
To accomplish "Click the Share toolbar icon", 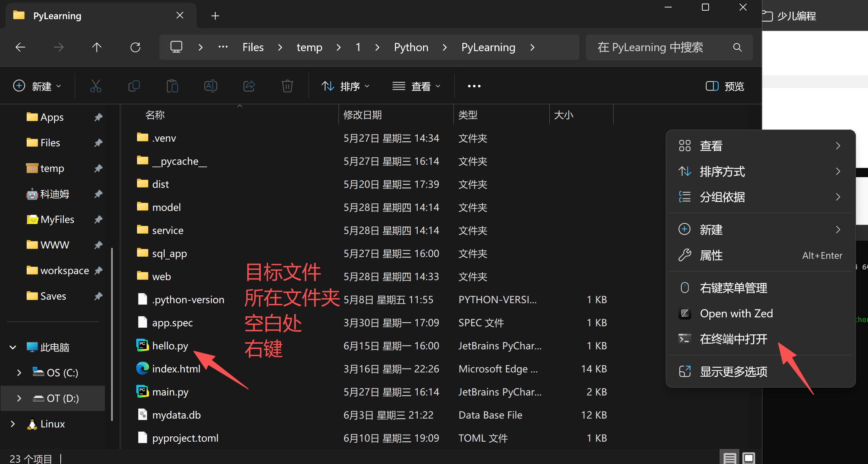I will click(249, 86).
